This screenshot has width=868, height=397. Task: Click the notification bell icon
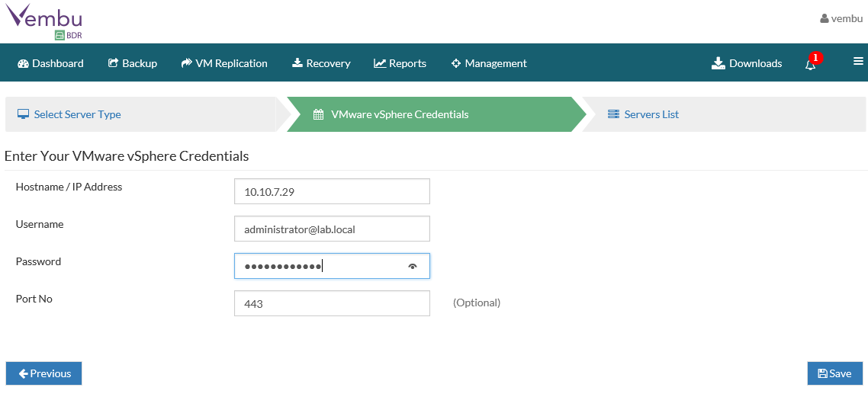coord(810,65)
